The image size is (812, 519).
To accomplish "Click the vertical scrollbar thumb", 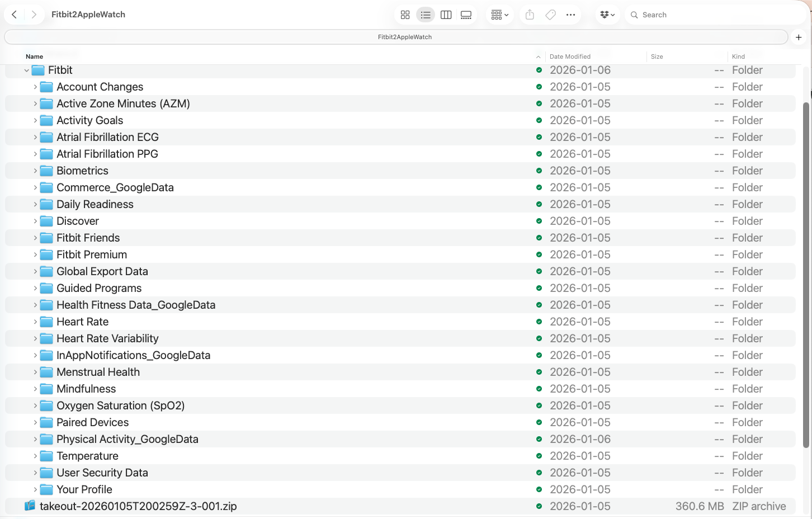I will [x=806, y=275].
